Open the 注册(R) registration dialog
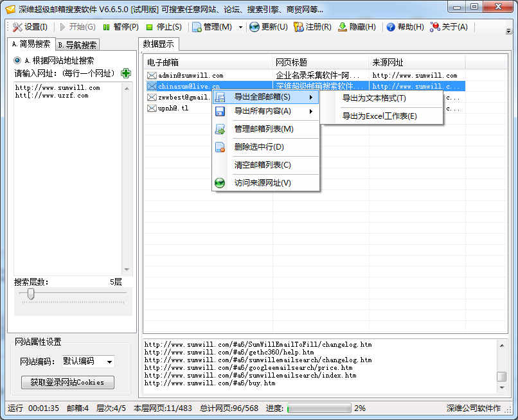This screenshot has width=518, height=420. 312,27
